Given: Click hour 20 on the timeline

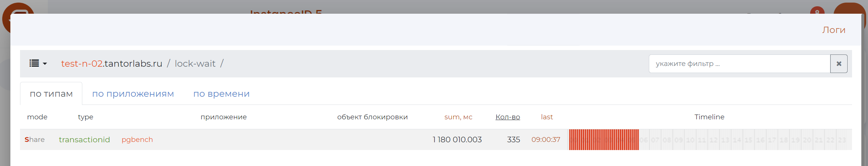Looking at the screenshot, I should pos(807,140).
